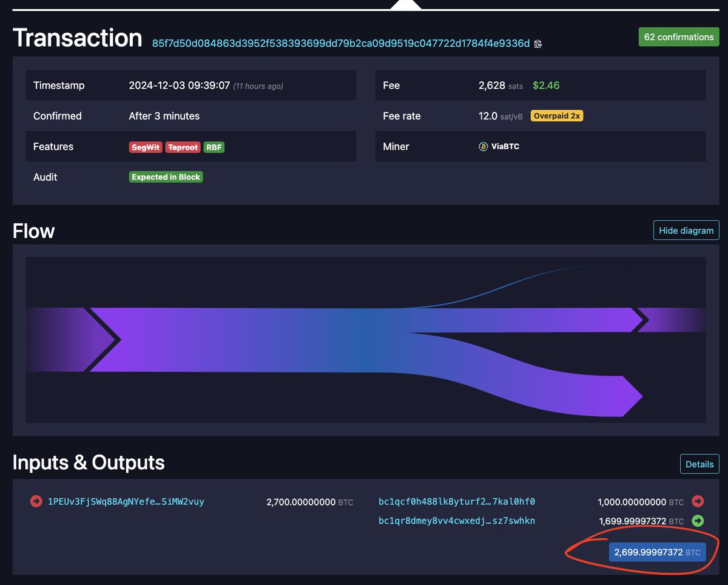Select the RBF feature badge
The image size is (728, 585).
click(x=214, y=146)
